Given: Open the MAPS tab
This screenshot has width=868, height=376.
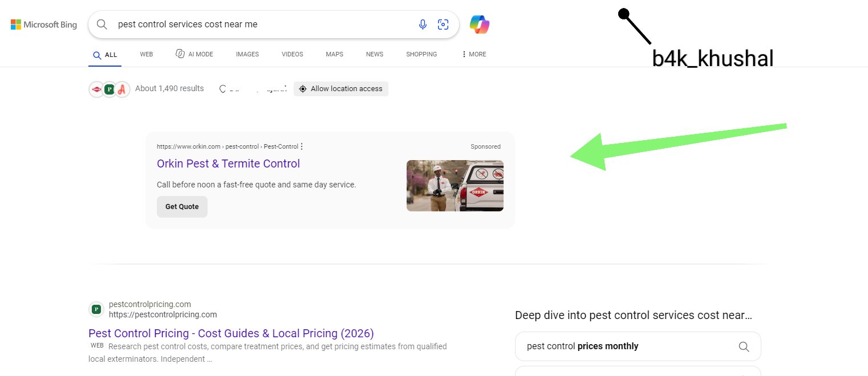Looking at the screenshot, I should pyautogui.click(x=335, y=55).
